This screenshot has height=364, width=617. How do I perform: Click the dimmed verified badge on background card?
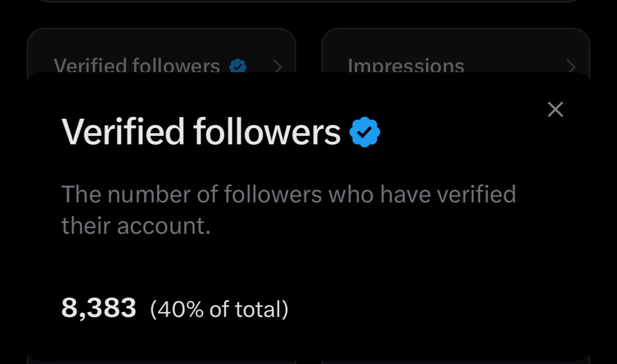click(x=238, y=66)
